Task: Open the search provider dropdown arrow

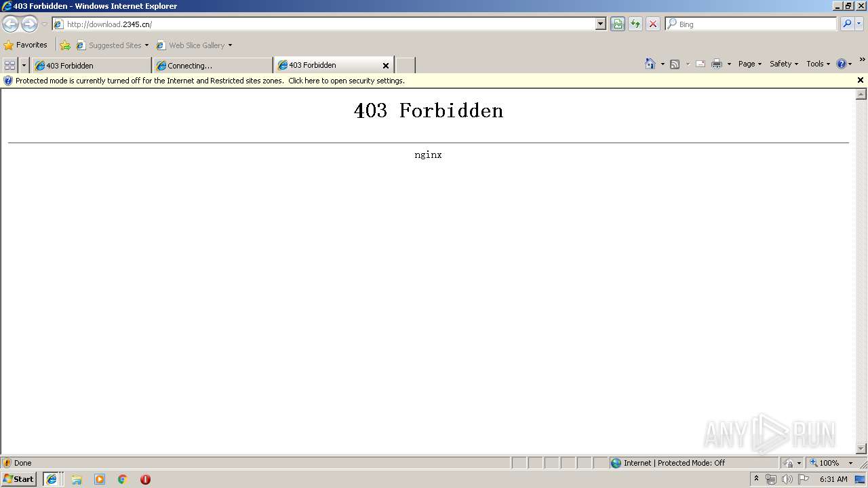Action: (859, 24)
